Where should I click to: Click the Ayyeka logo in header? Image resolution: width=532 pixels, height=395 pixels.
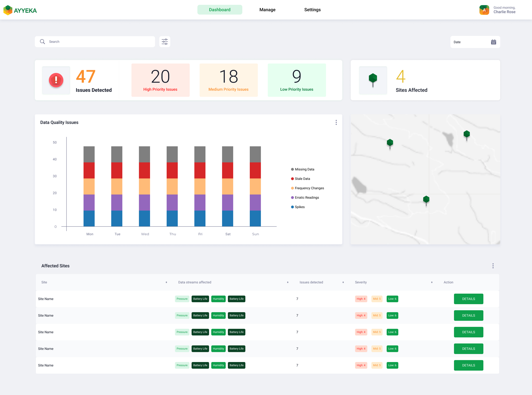(20, 10)
